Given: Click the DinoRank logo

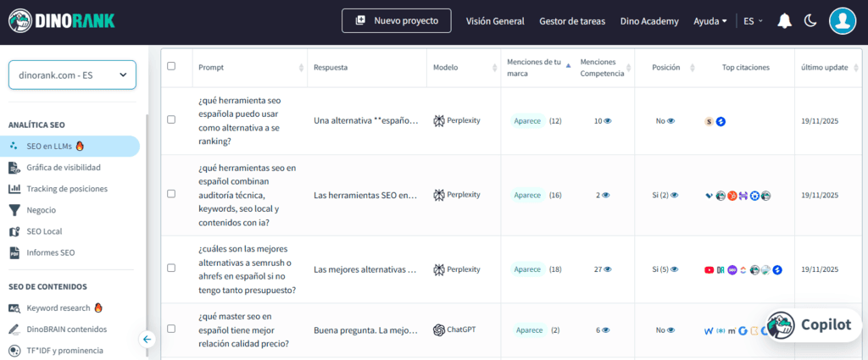Looking at the screenshot, I should (61, 21).
